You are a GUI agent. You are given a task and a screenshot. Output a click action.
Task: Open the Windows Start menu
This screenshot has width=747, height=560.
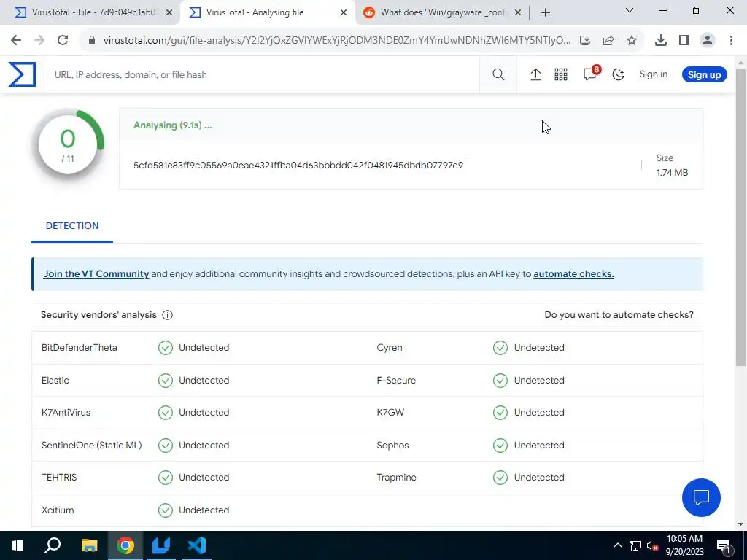pos(18,545)
